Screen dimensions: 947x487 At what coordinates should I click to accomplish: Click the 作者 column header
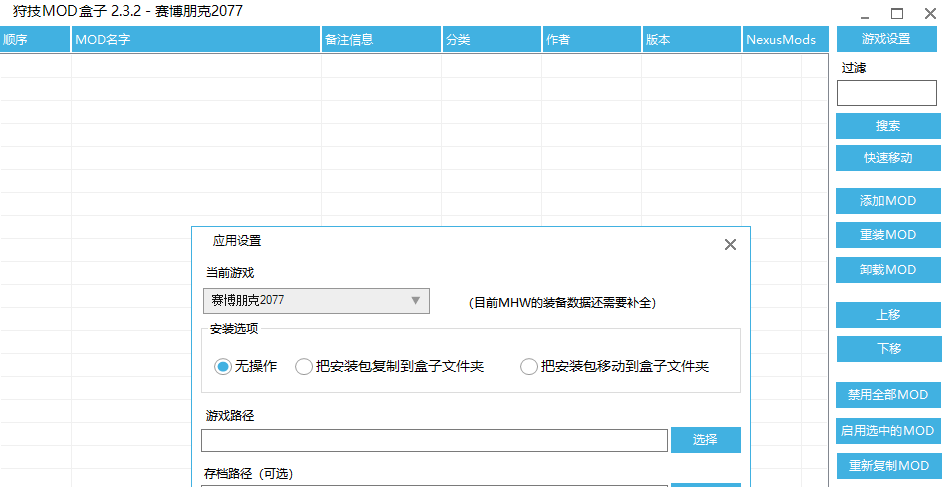[592, 39]
